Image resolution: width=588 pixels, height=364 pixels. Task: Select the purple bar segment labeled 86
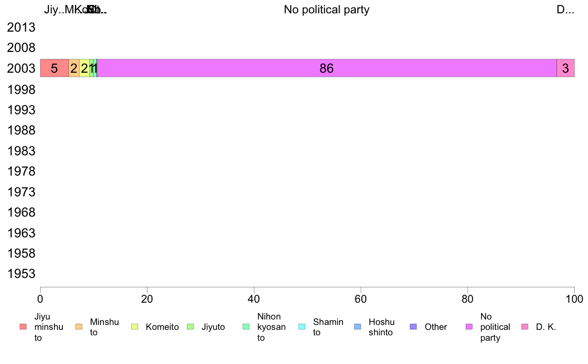tap(327, 68)
